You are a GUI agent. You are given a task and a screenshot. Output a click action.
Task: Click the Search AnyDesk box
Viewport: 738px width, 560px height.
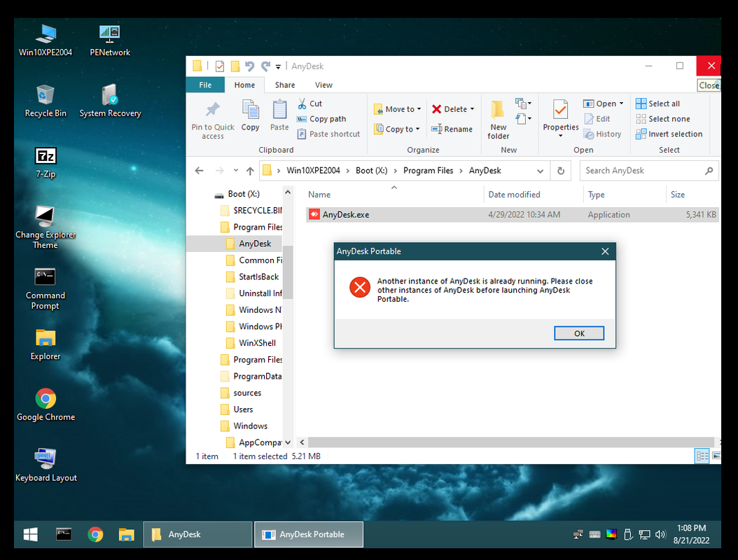pos(649,171)
